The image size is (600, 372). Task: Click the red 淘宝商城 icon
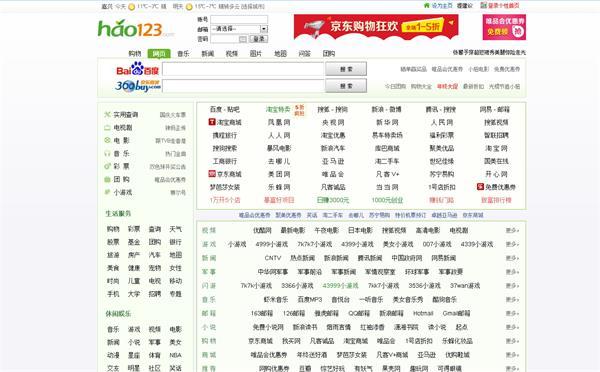212,122
